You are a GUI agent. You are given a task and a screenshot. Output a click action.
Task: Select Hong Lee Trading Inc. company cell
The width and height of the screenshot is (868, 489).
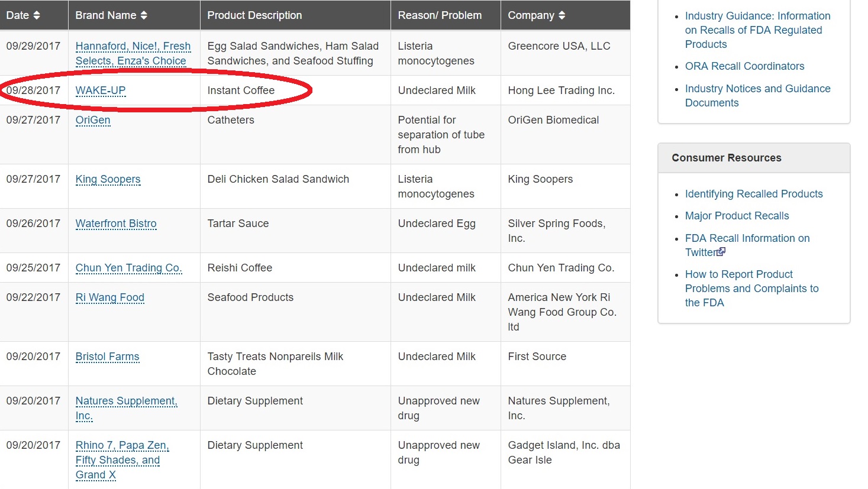566,90
